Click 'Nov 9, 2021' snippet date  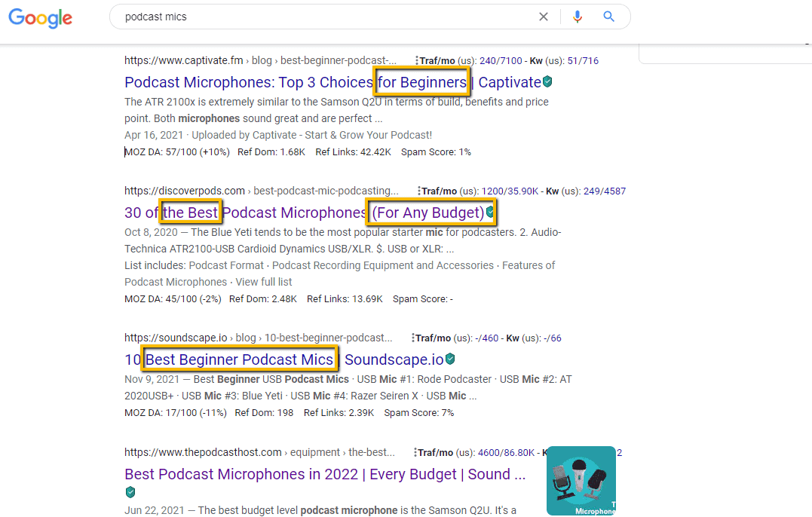(x=152, y=379)
